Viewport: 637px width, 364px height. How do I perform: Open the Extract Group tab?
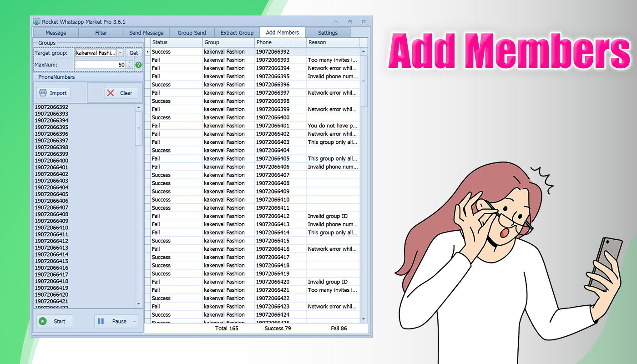237,33
